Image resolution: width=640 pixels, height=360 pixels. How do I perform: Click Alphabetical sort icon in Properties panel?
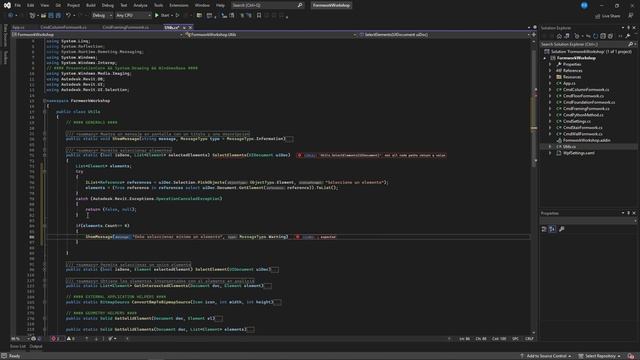(552, 229)
